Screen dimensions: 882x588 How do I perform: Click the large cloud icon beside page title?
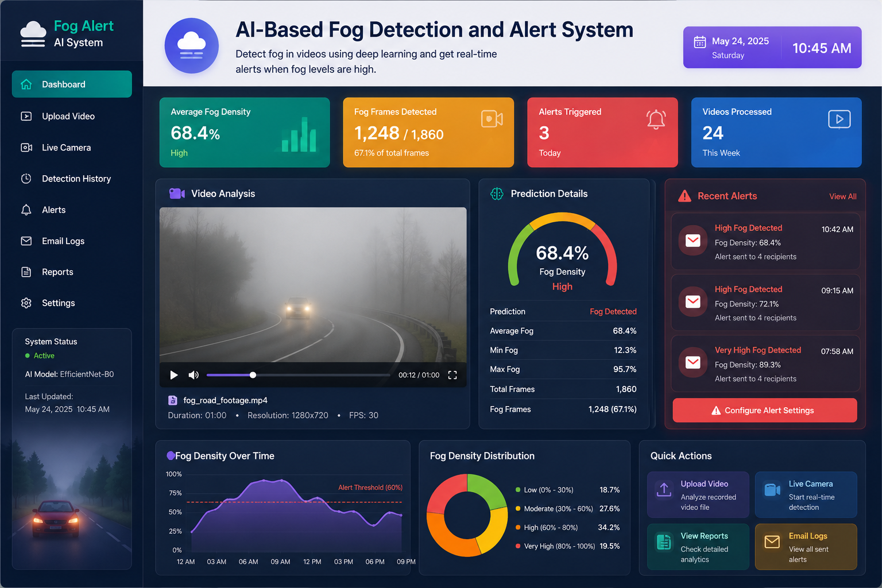(192, 45)
